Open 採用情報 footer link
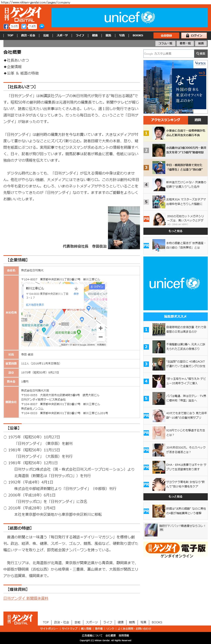This screenshot has width=211, height=644. click(124, 635)
